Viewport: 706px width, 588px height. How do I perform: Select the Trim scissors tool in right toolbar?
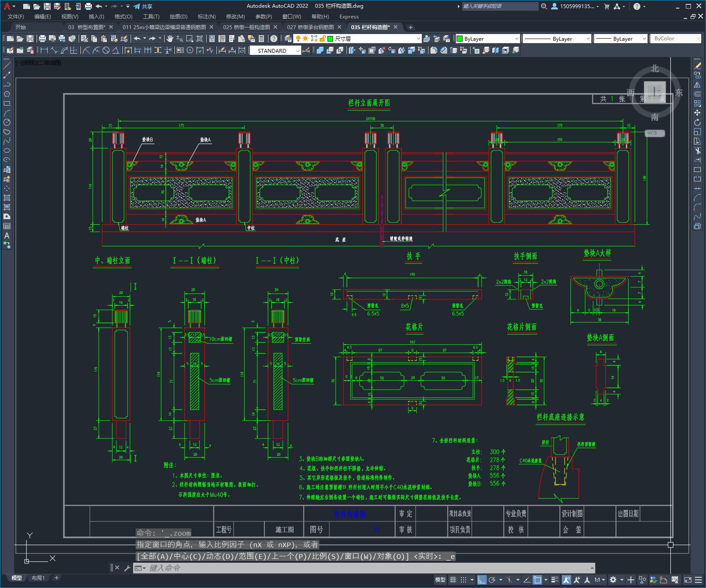tap(697, 151)
